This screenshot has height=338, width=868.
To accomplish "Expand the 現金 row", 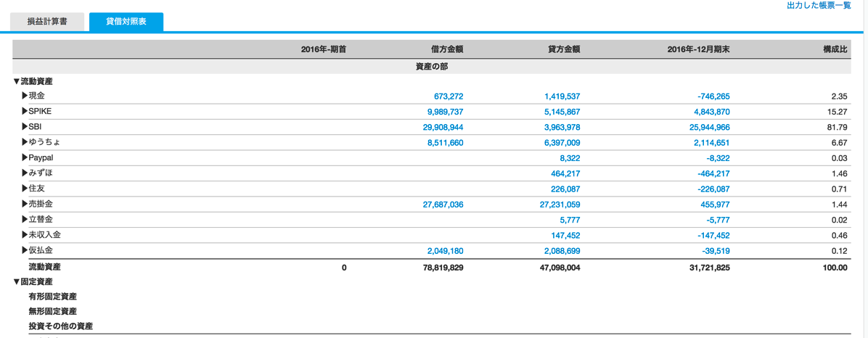I will click(x=25, y=96).
